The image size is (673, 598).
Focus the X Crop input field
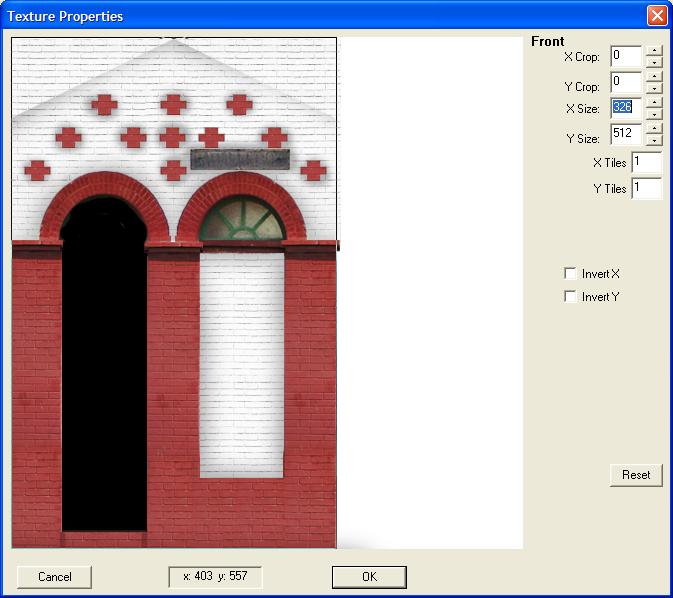625,56
